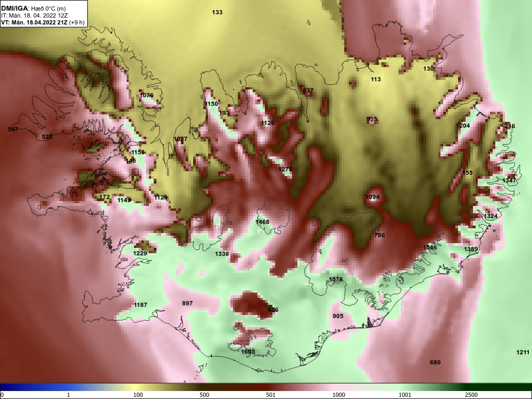The width and height of the screenshot is (532, 399).
Task: Click the value 1578 on the map
Action: click(336, 280)
